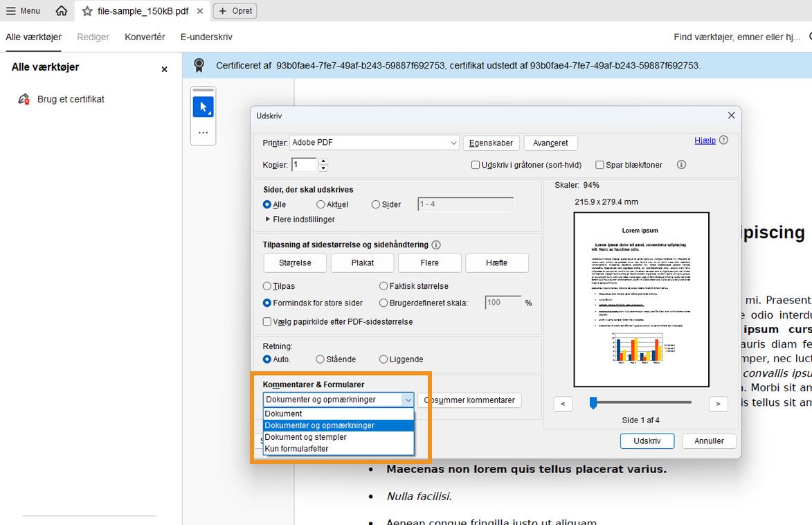Increase copies with up stepper arrow

click(x=323, y=161)
